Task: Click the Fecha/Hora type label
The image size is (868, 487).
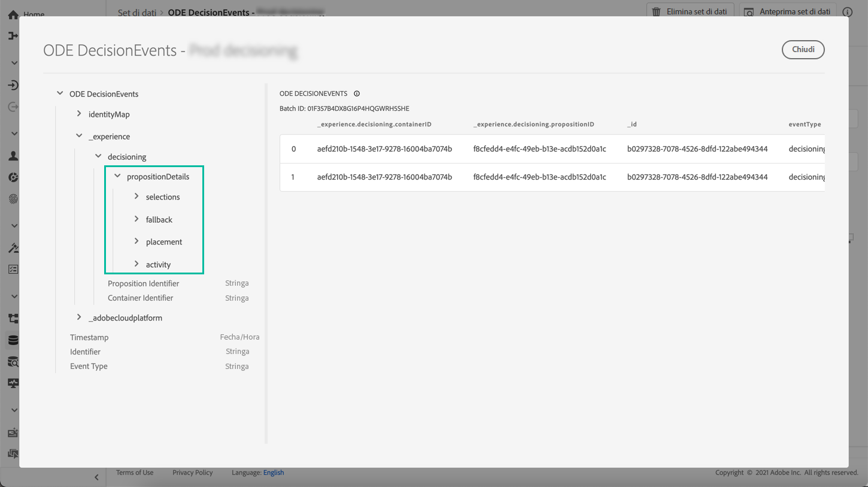Action: pos(240,337)
